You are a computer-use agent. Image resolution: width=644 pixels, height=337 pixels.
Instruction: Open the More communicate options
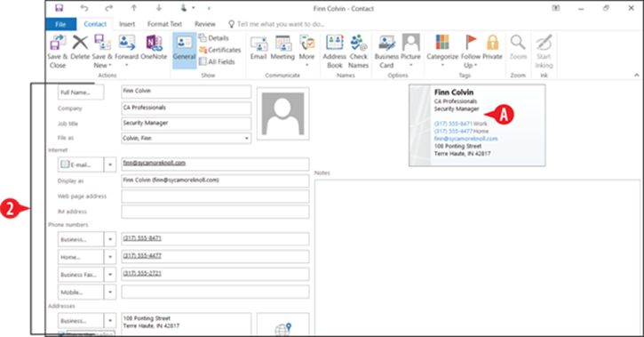point(306,51)
